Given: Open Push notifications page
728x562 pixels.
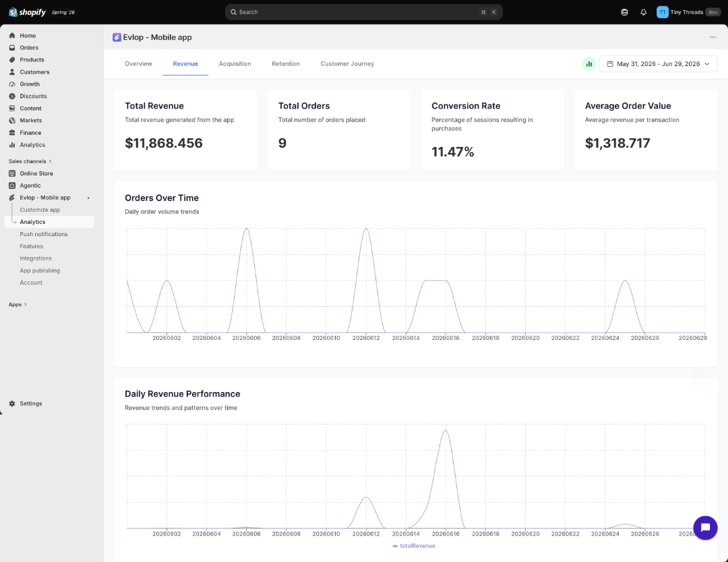Looking at the screenshot, I should (44, 234).
